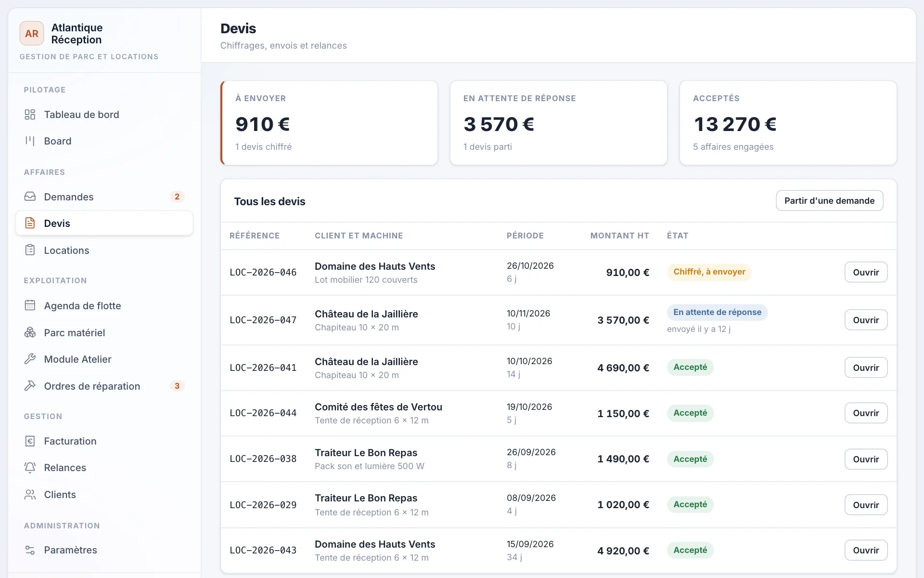Click the Montant HT column header
Viewport: 924px width, 578px height.
coord(619,236)
